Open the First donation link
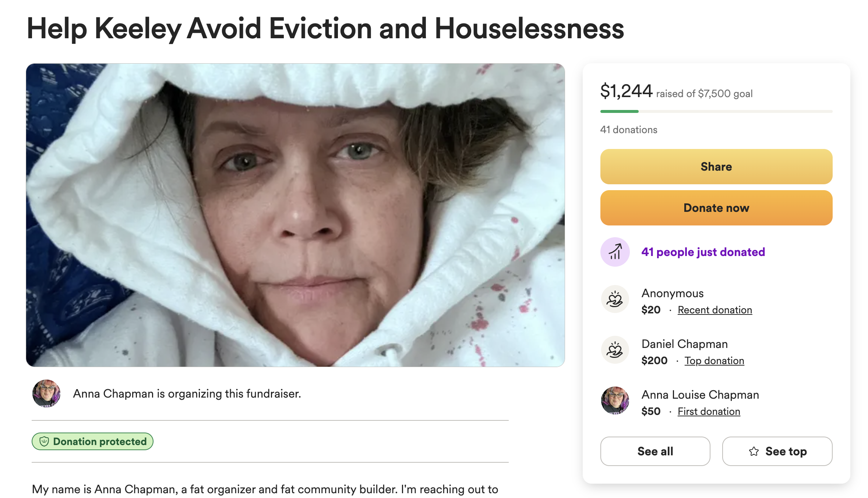The image size is (868, 498). [709, 412]
